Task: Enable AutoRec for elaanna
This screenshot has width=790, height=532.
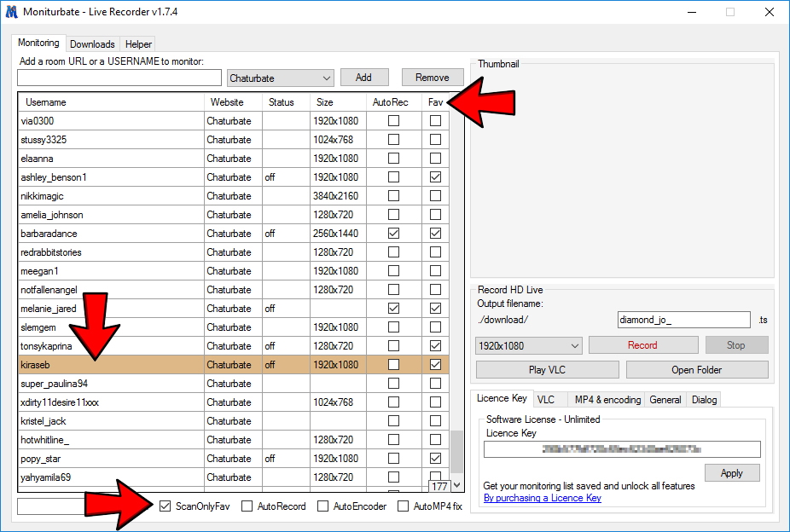Action: [393, 159]
